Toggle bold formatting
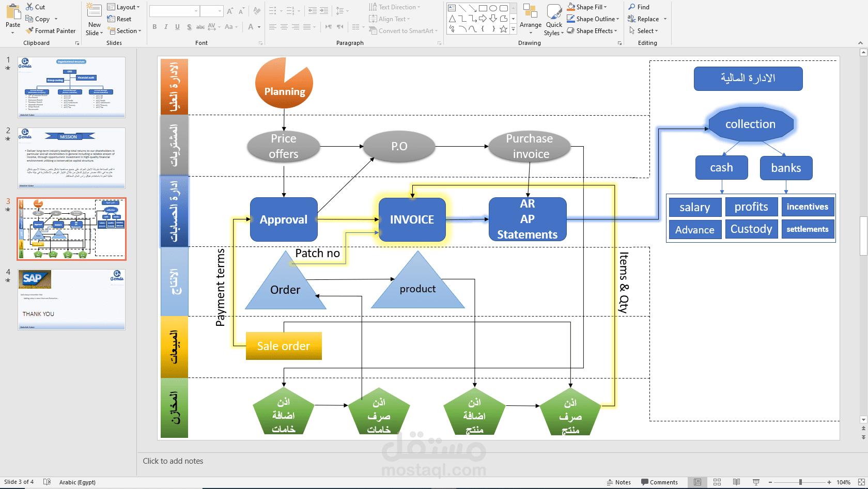 154,27
